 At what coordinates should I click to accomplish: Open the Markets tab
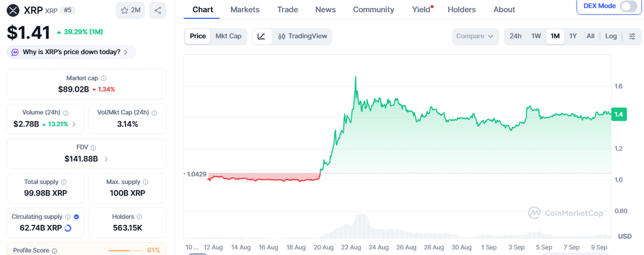point(245,9)
